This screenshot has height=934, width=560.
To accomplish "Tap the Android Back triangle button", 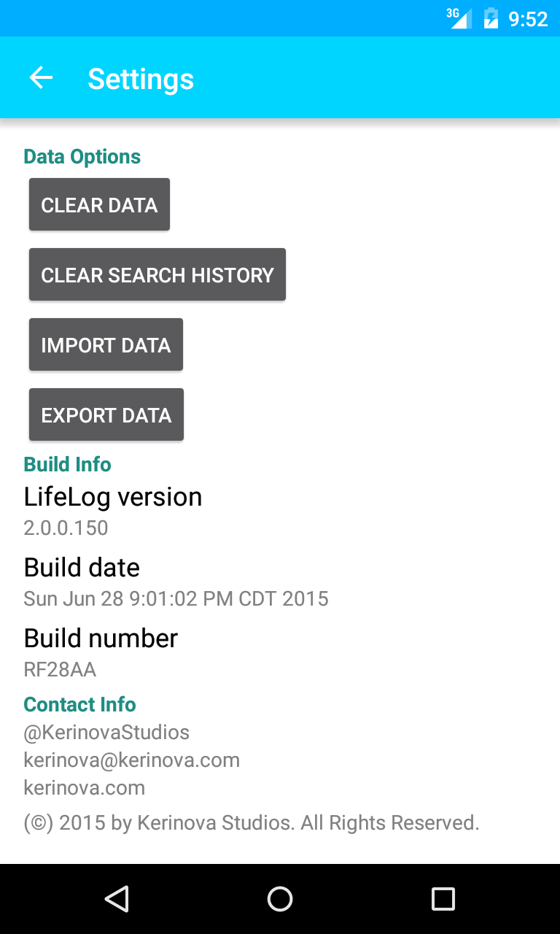I will tap(117, 899).
